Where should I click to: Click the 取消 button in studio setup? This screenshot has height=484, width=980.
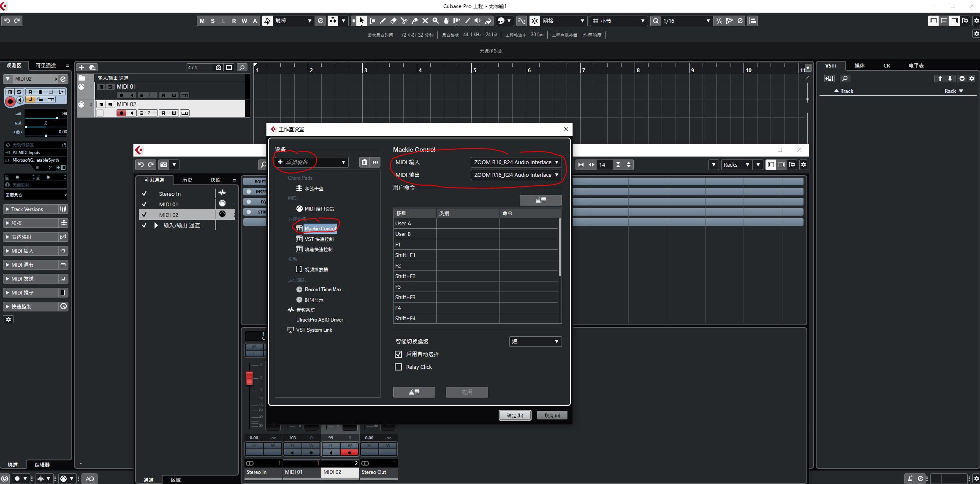pyautogui.click(x=552, y=415)
